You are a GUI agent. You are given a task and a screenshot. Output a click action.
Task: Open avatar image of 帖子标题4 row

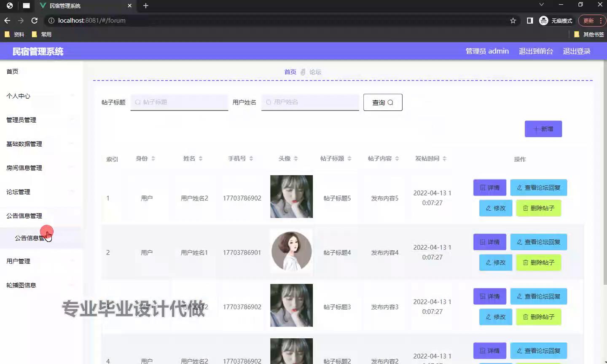pos(291,251)
